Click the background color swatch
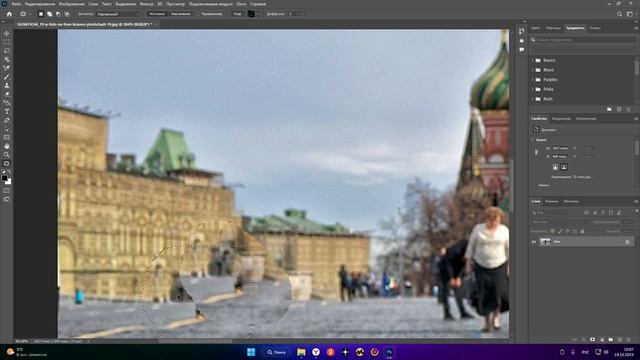The height and width of the screenshot is (360, 640). tap(9, 182)
